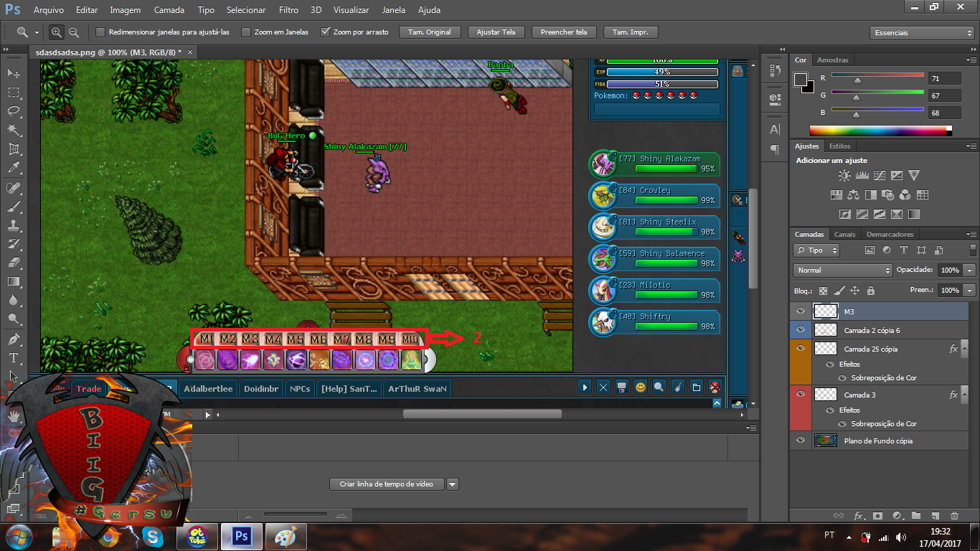Select the Brush tool
The height and width of the screenshot is (551, 980).
point(14,207)
